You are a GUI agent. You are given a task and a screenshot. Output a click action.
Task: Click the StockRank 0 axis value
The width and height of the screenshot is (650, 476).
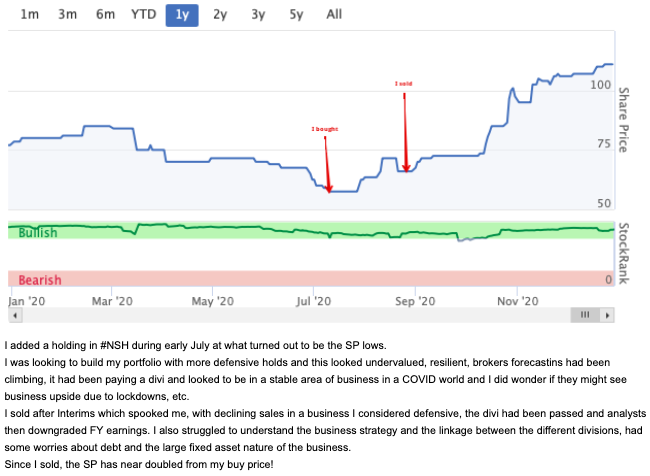[608, 280]
